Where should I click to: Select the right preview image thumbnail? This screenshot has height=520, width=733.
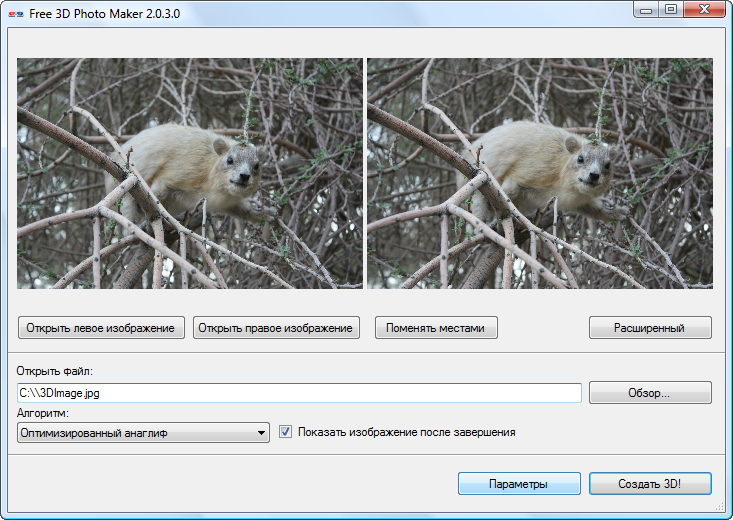[x=540, y=173]
